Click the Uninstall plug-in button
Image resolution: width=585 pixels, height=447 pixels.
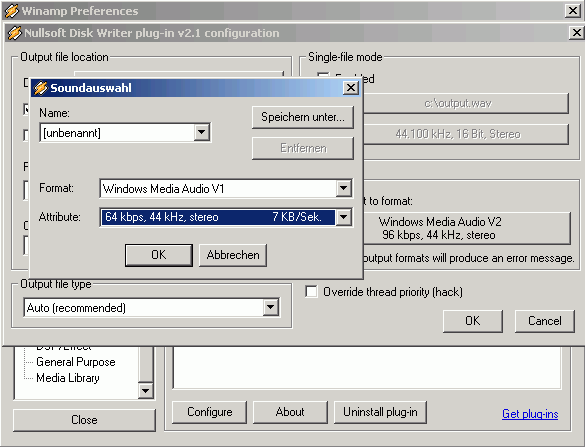tap(380, 412)
